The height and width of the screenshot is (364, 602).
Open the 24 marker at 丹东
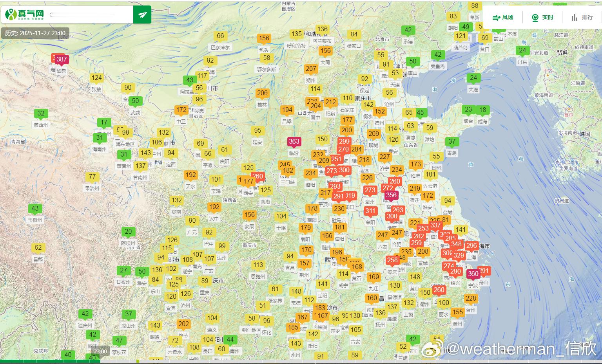coord(522,50)
